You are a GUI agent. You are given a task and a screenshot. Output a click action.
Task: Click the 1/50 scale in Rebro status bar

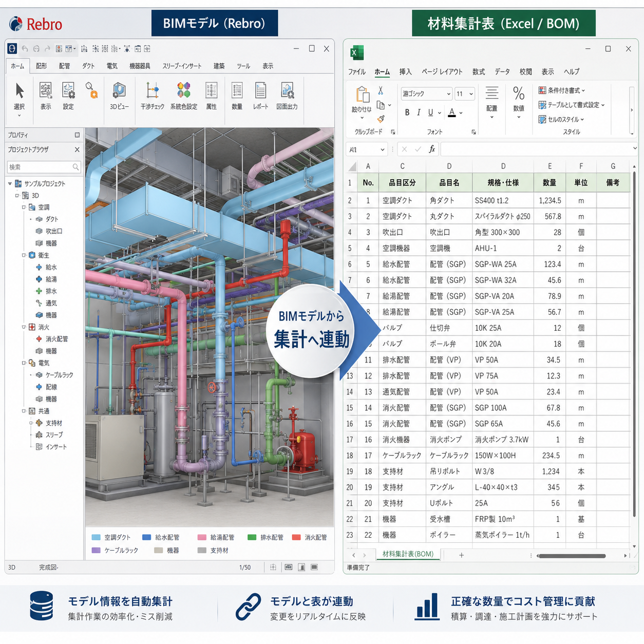click(245, 567)
